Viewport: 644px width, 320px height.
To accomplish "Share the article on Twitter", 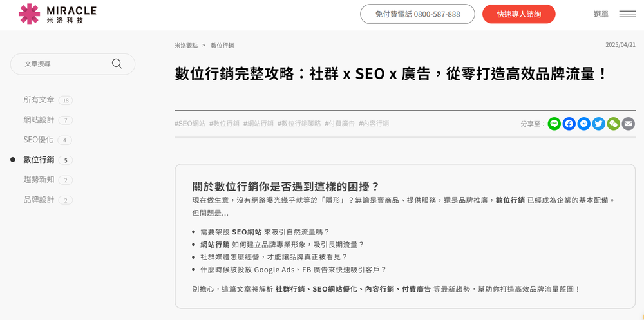I will click(x=599, y=124).
